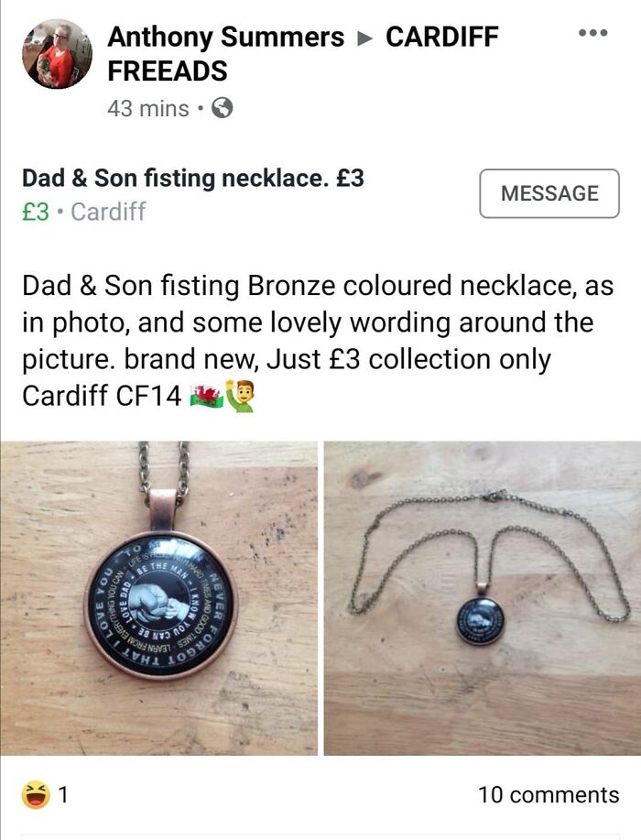Open the three-dot post options menu
Image resolution: width=641 pixels, height=840 pixels.
(x=592, y=33)
